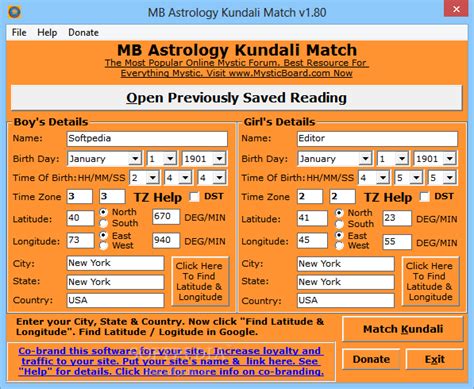The height and width of the screenshot is (389, 474).
Task: Click the boy's State field
Action: coord(115,282)
